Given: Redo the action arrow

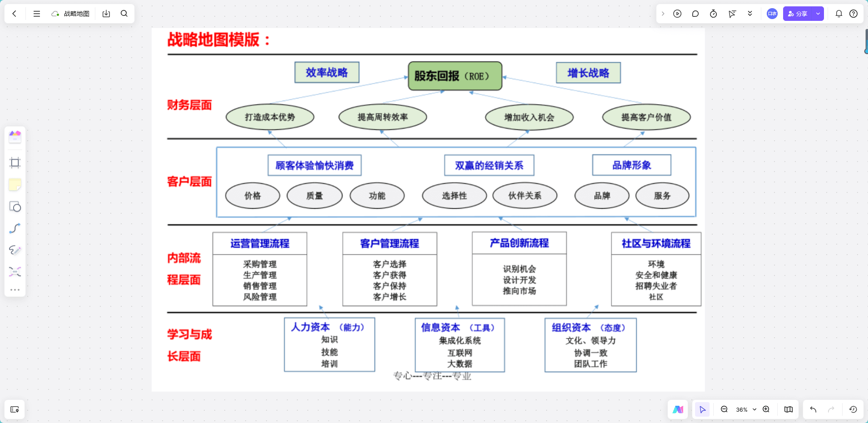Looking at the screenshot, I should (x=831, y=409).
